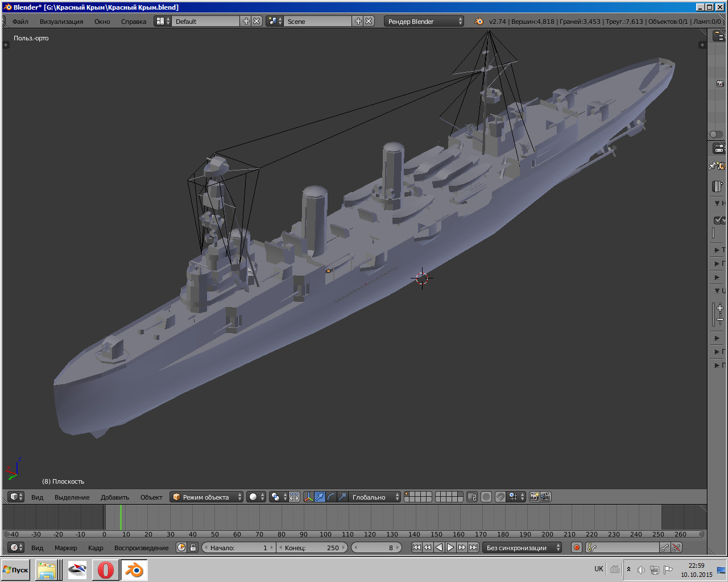Image resolution: width=728 pixels, height=582 pixels.
Task: Open the Добавить menu in 3D view header
Action: coord(115,497)
